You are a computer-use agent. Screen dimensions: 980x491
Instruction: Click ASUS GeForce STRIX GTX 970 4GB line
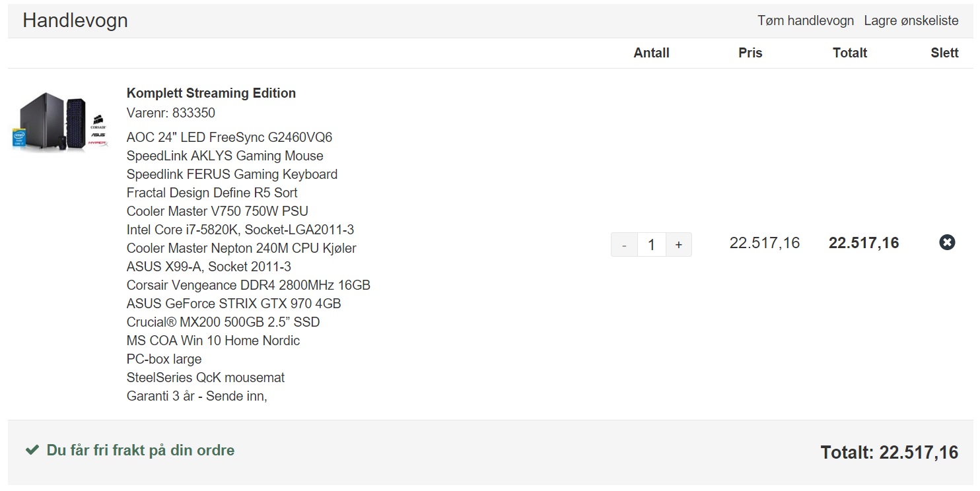click(234, 304)
